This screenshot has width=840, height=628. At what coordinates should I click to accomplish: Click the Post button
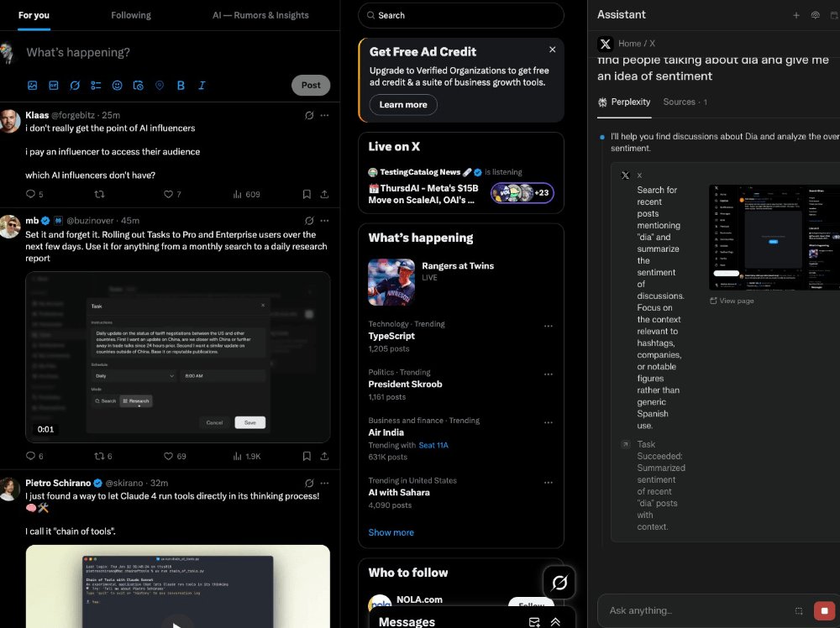point(311,85)
